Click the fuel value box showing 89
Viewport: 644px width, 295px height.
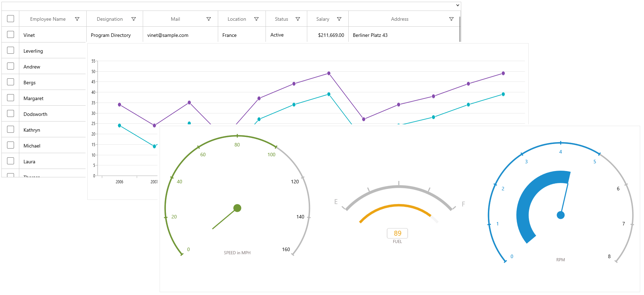point(397,233)
